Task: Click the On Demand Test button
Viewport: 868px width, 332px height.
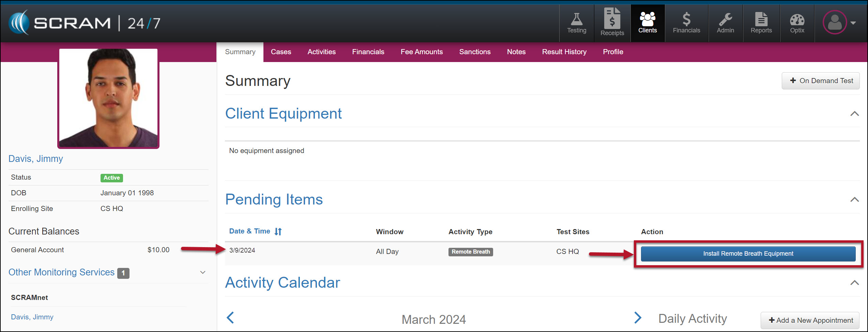Action: click(820, 81)
